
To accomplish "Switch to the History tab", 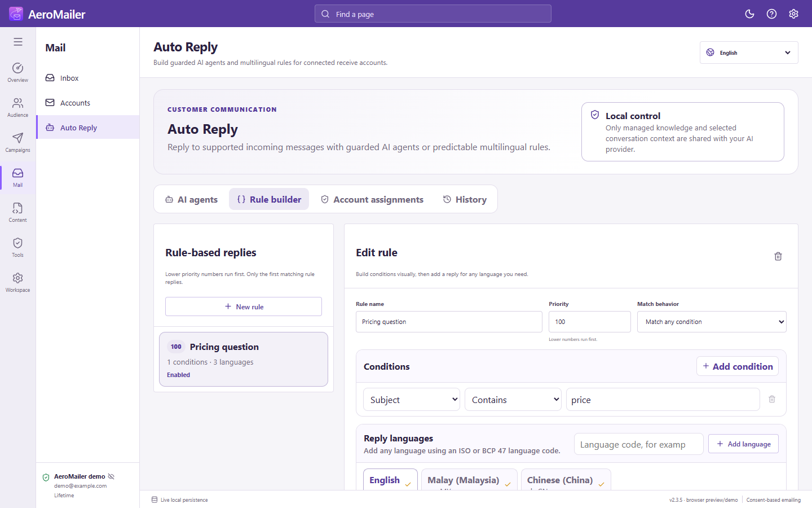I will tap(465, 199).
